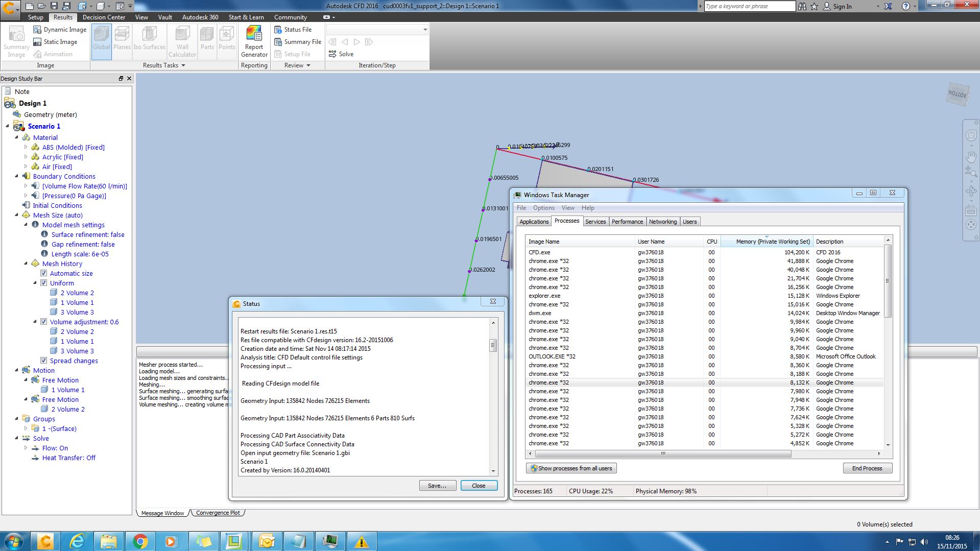980x551 pixels.
Task: Open the iteration/step dropdown box
Action: [377, 30]
